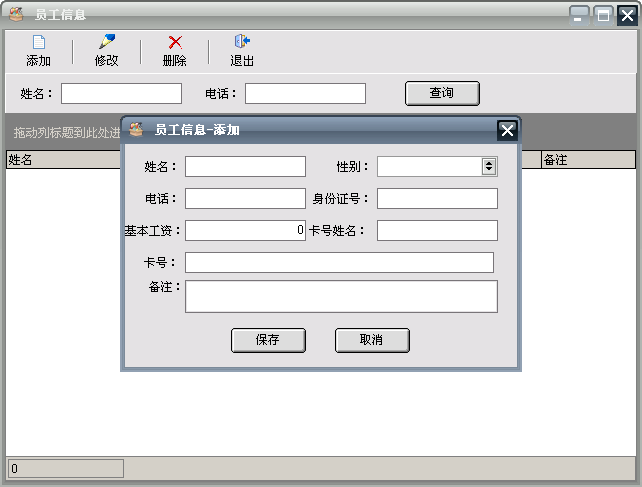Close the 员工信息-添加 dialog

point(507,131)
